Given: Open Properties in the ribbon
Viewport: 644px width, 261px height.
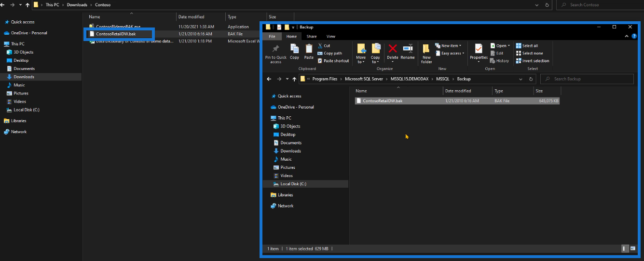Looking at the screenshot, I should [479, 53].
